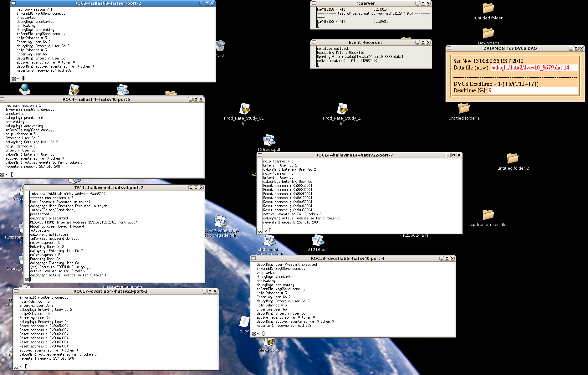The image size is (588, 375).
Task: Select the 'untitled folder 2' icon
Action: tap(513, 158)
